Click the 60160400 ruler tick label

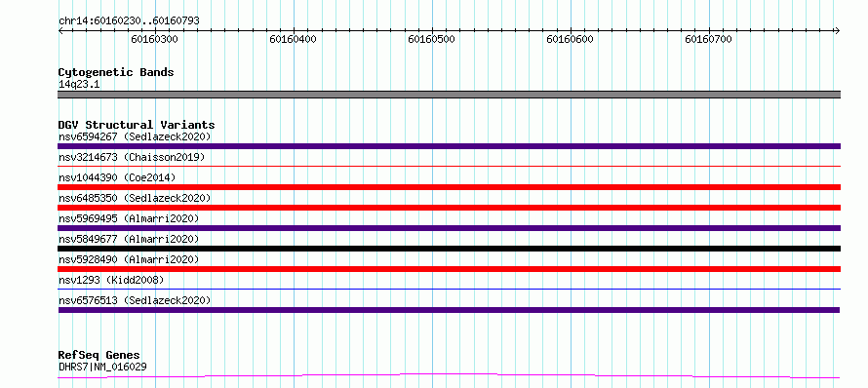[x=293, y=39]
